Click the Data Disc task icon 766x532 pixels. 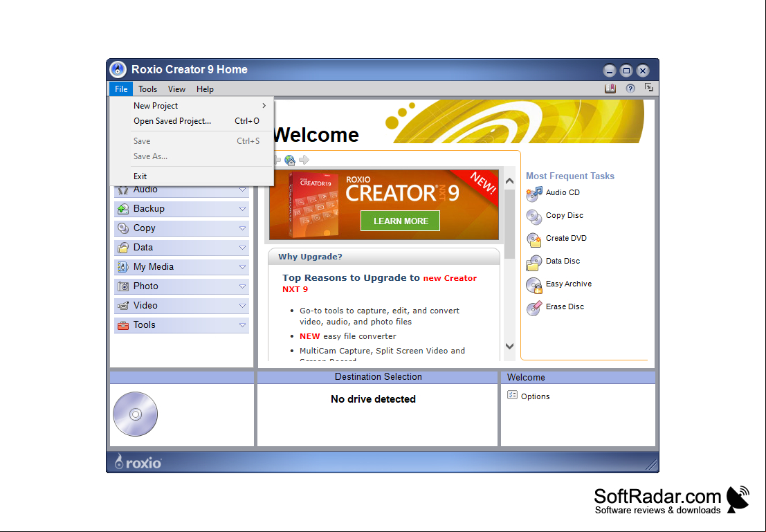(534, 262)
